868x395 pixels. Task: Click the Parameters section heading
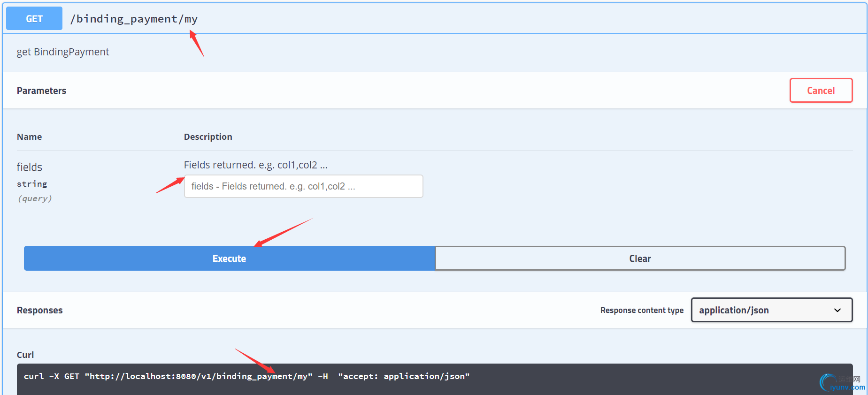coord(41,91)
